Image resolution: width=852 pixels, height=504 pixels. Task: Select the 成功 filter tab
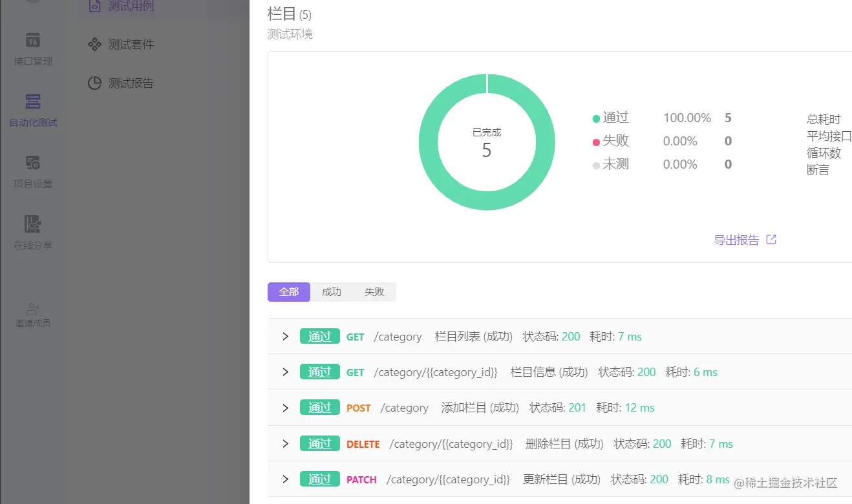(x=332, y=292)
